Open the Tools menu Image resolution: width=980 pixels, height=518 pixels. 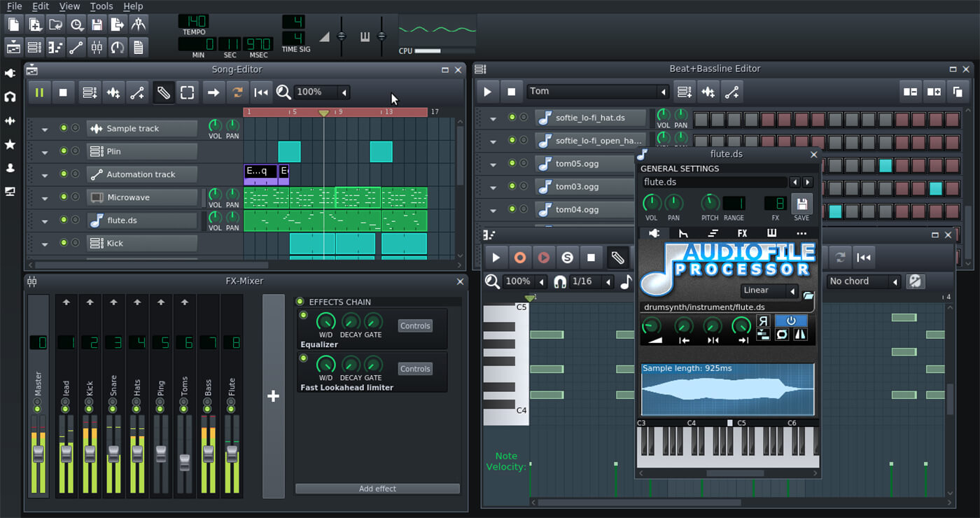(101, 6)
